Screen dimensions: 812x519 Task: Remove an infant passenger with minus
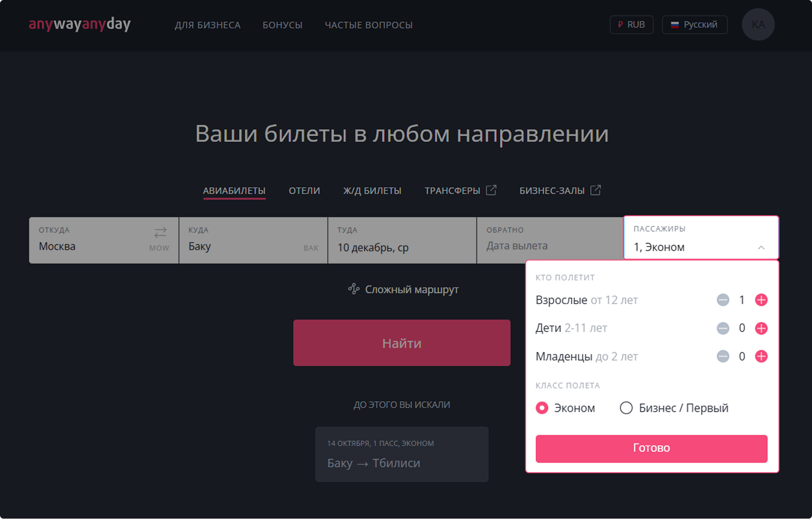[x=723, y=356]
